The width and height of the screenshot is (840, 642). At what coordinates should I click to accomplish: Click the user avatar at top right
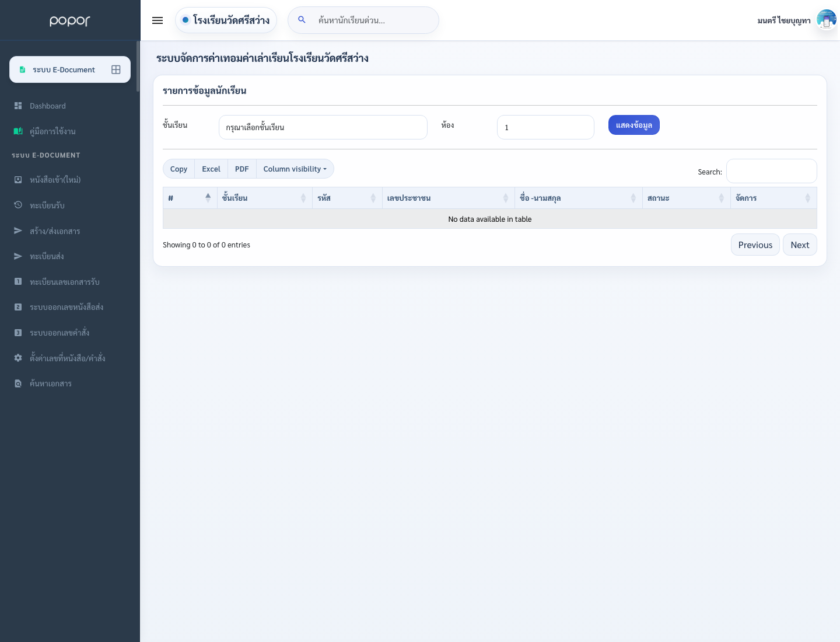pos(827,19)
